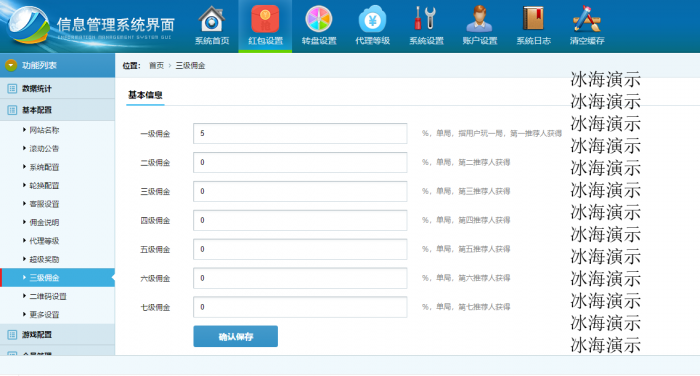Viewport: 700px width, 376px height.
Task: Open 系统日志 book icon
Action: pyautogui.click(x=533, y=19)
